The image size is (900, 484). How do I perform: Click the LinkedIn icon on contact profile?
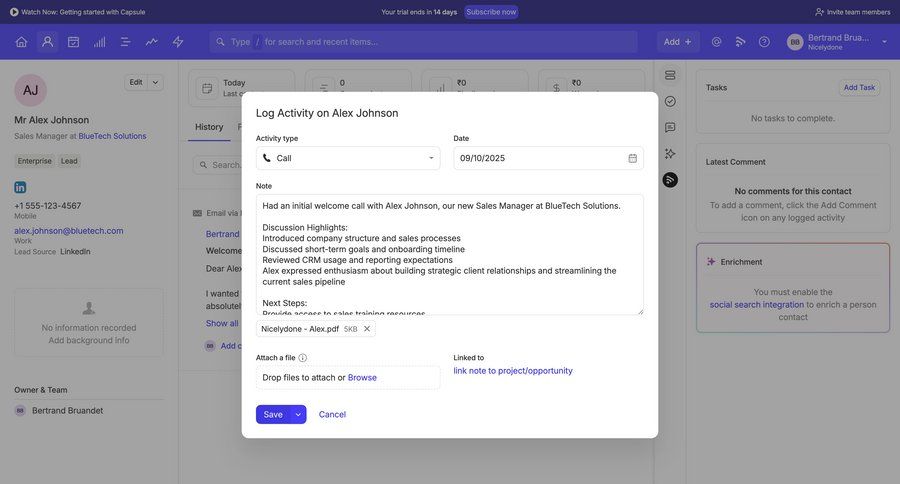(x=20, y=187)
